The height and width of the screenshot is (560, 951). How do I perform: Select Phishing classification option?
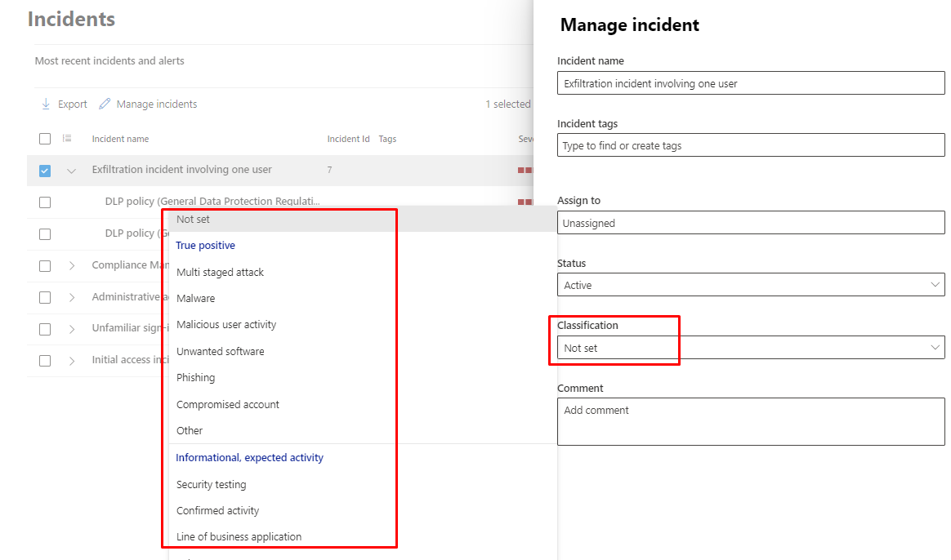[196, 378]
